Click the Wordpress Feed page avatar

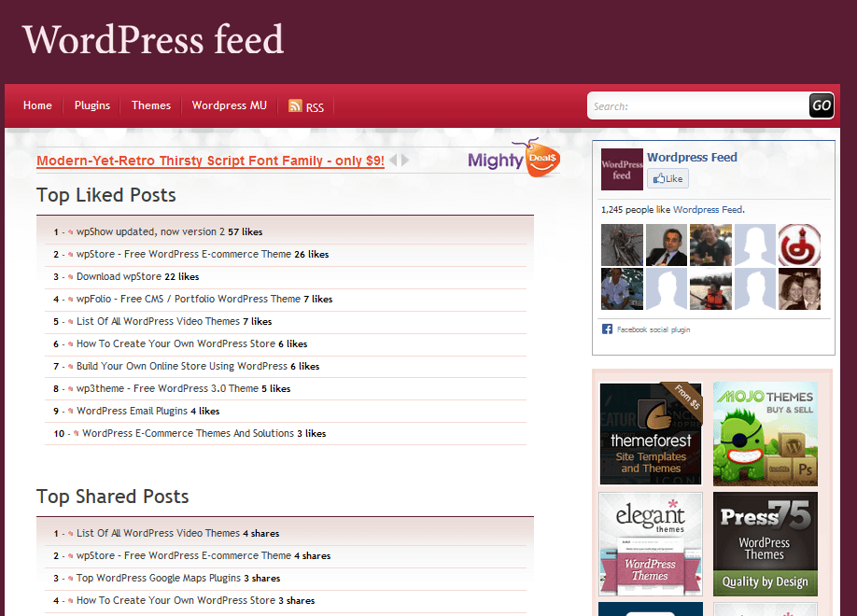(622, 170)
